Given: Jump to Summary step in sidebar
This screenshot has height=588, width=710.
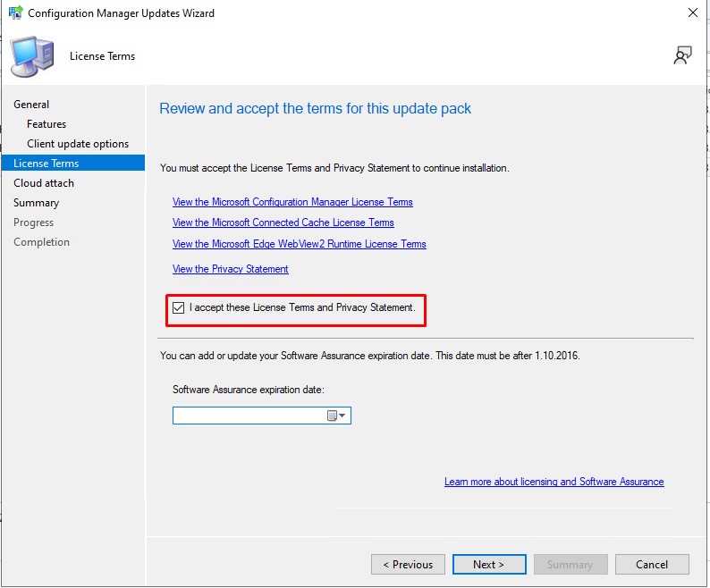Looking at the screenshot, I should pyautogui.click(x=36, y=203).
